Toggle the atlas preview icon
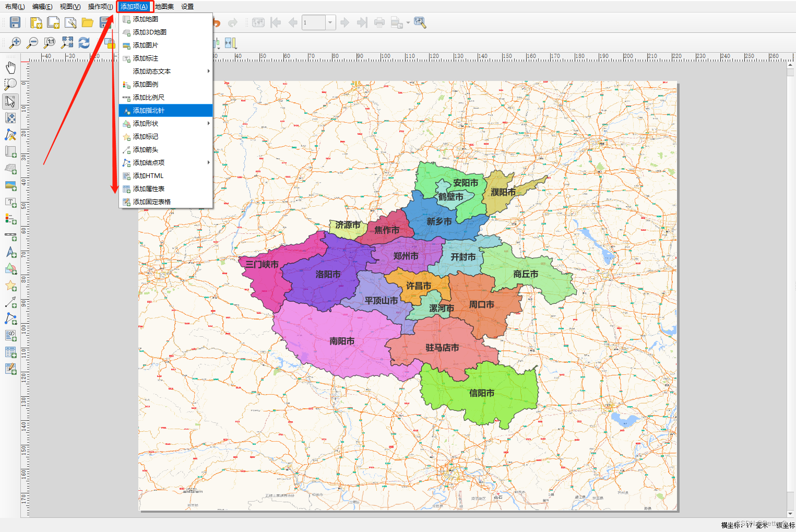The image size is (796, 532). pyautogui.click(x=258, y=22)
